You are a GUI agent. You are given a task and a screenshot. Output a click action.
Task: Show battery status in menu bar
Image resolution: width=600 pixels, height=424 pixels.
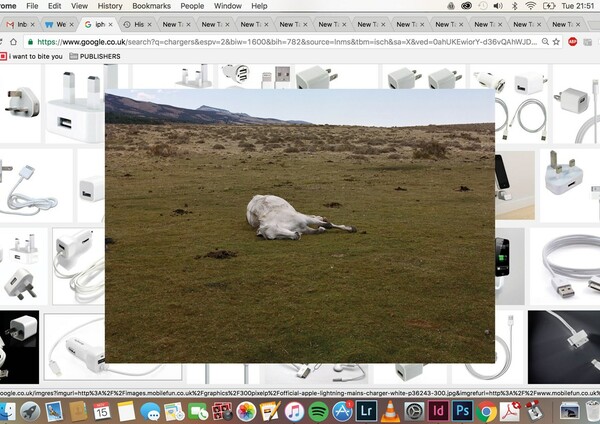click(x=549, y=6)
